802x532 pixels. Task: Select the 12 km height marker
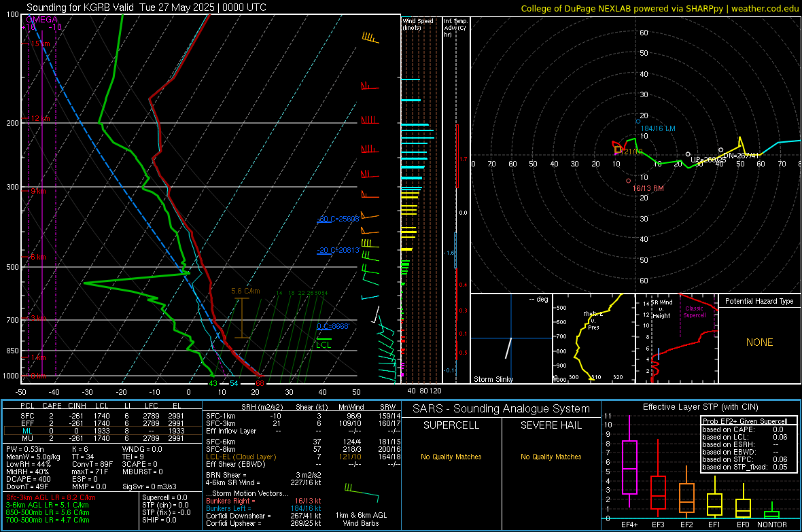click(x=40, y=119)
